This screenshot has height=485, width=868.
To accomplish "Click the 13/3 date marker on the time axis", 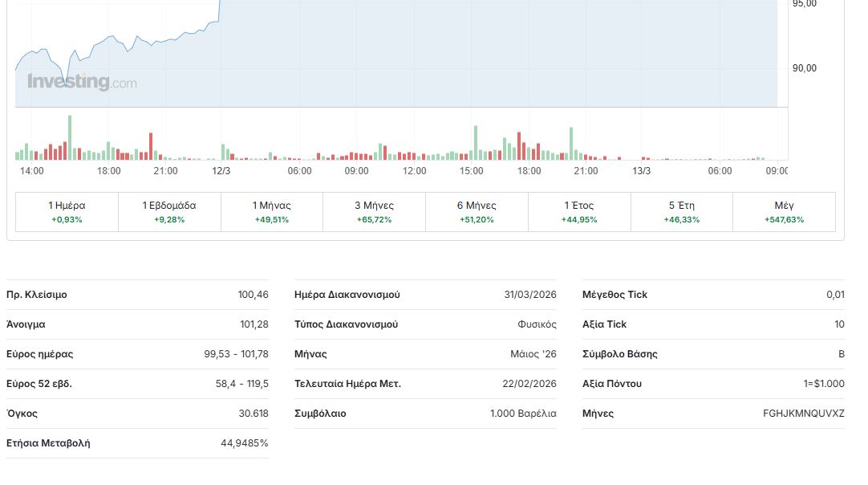I will (x=641, y=171).
